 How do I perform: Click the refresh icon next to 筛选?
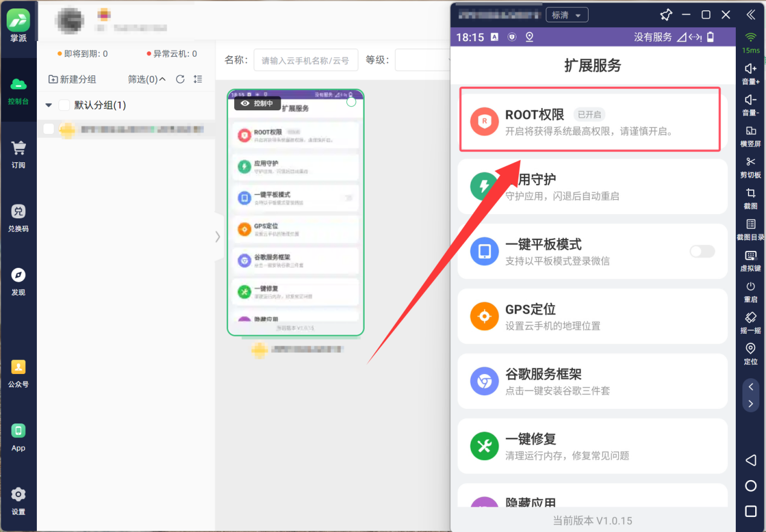click(x=180, y=79)
